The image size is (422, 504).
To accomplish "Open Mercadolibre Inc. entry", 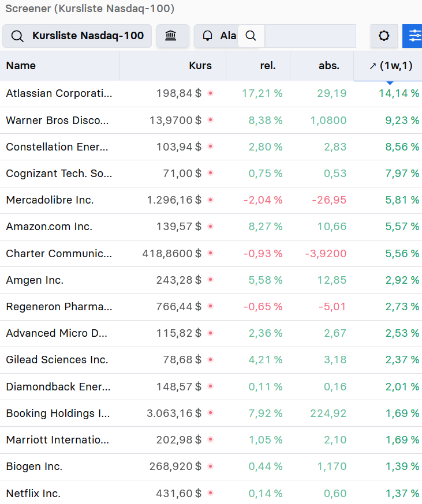I will click(x=50, y=200).
